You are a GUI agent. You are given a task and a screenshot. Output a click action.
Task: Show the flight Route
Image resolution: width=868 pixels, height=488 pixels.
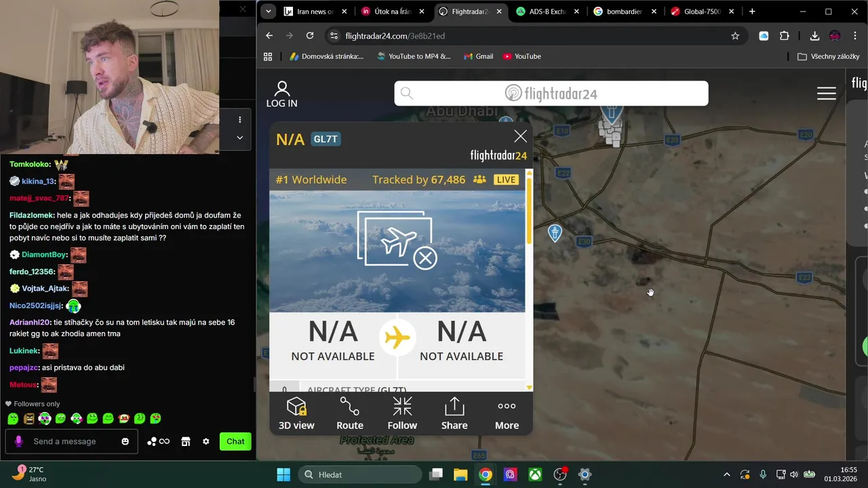point(350,413)
